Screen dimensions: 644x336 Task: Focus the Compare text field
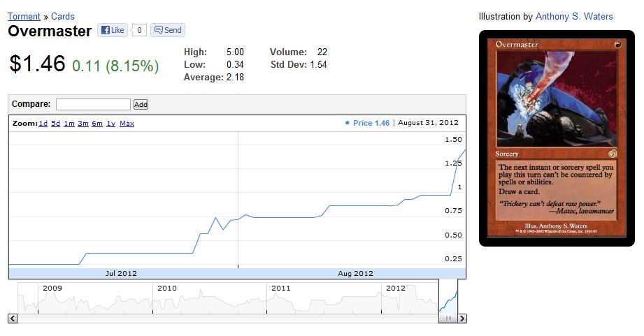tap(93, 104)
